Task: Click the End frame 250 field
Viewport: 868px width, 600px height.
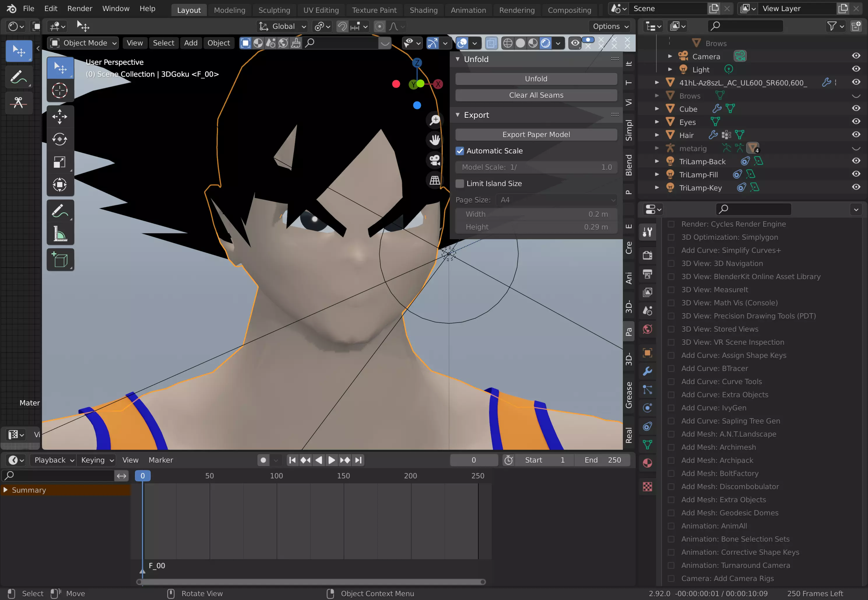Action: pos(602,460)
